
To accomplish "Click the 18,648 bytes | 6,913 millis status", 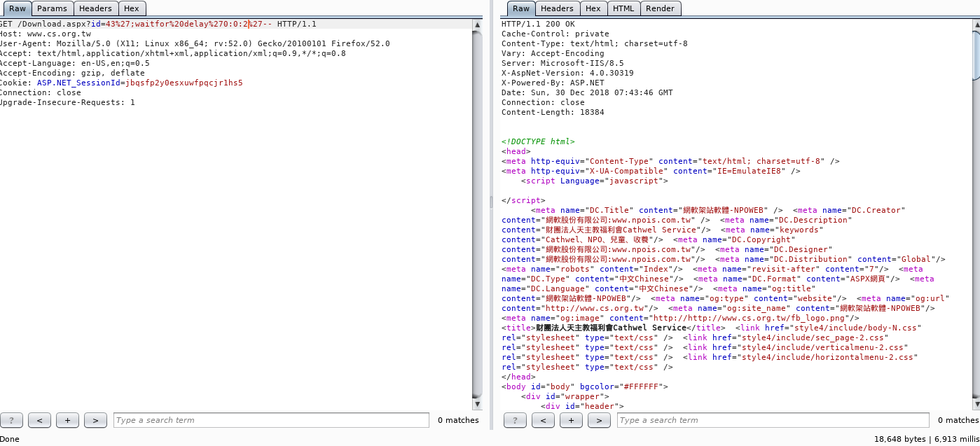I will [x=926, y=439].
